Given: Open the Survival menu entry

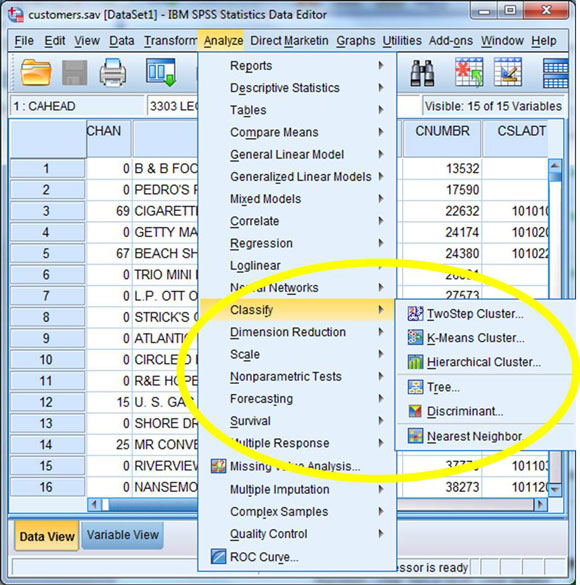Looking at the screenshot, I should [x=297, y=421].
